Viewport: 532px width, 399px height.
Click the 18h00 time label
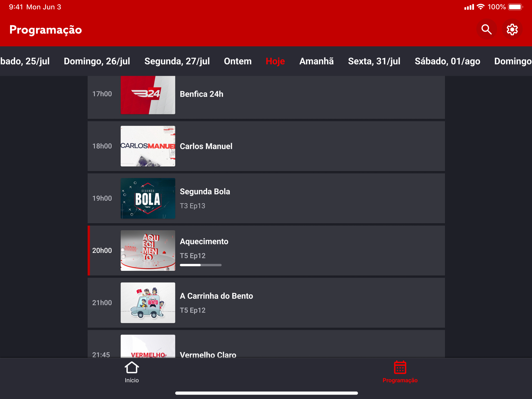tap(102, 146)
